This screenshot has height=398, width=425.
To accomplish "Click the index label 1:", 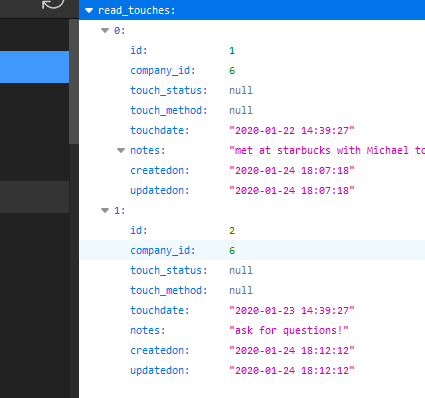I will [120, 211].
